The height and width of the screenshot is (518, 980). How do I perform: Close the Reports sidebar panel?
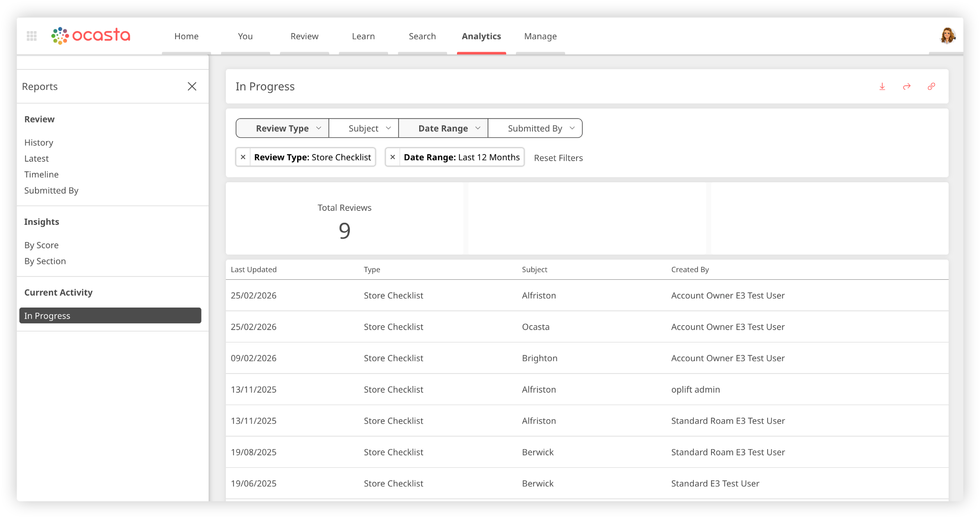[192, 87]
